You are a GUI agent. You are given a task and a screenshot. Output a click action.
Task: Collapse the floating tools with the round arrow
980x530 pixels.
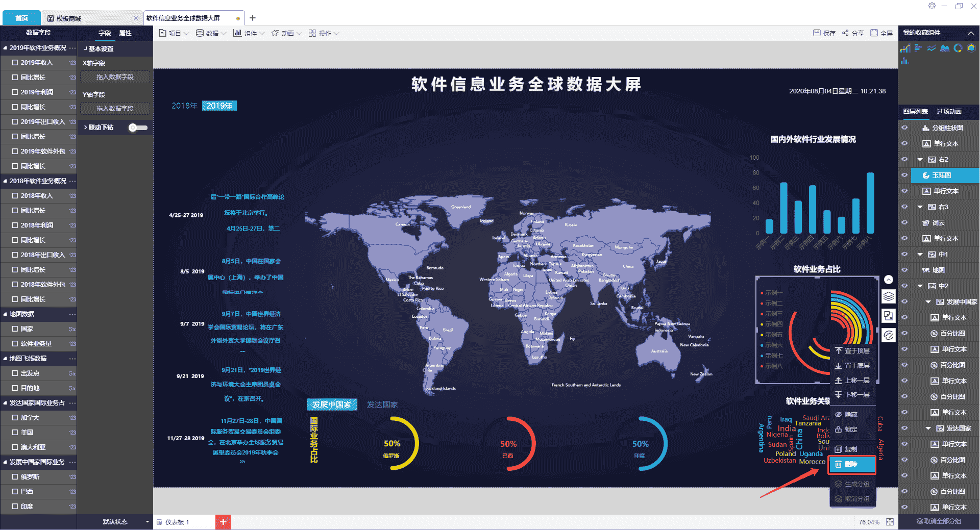tap(889, 280)
